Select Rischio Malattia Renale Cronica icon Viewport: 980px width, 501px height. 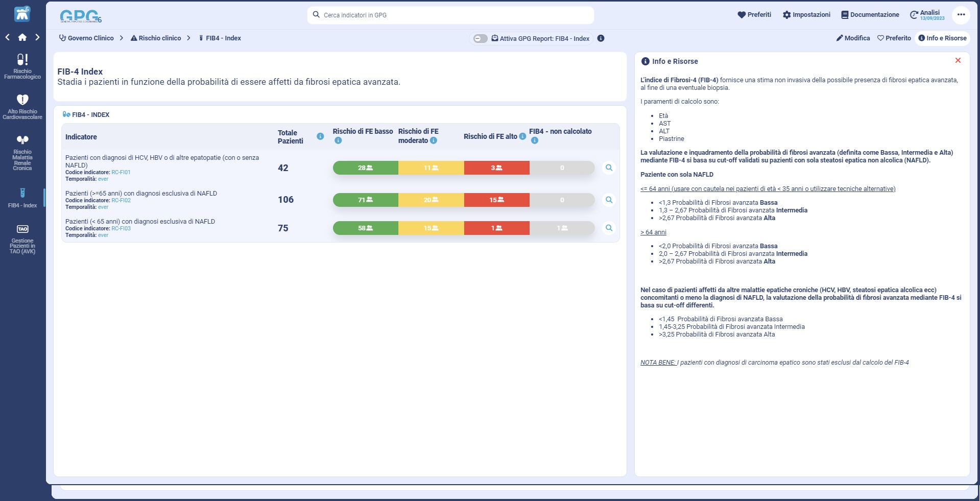tap(22, 140)
